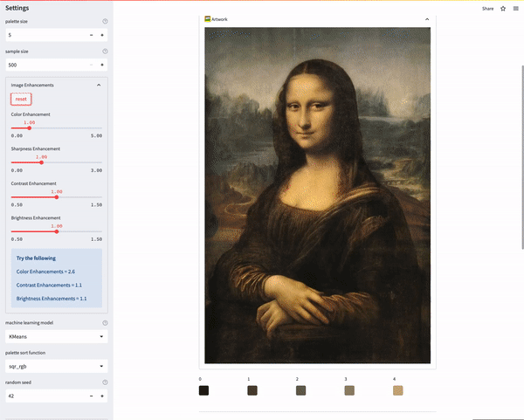Increase palette size with plus button
524x420 pixels.
click(x=102, y=35)
